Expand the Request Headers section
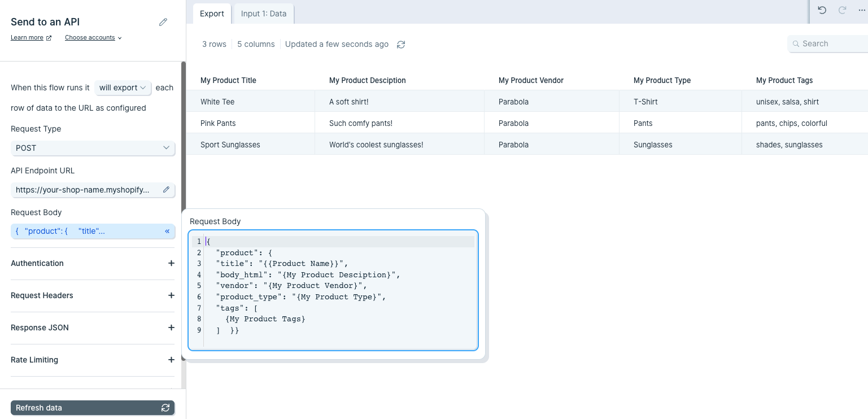The height and width of the screenshot is (419, 868). tap(93, 295)
